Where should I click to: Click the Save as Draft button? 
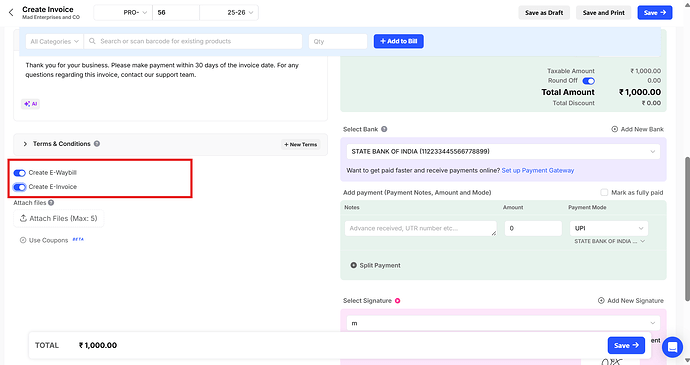click(544, 13)
